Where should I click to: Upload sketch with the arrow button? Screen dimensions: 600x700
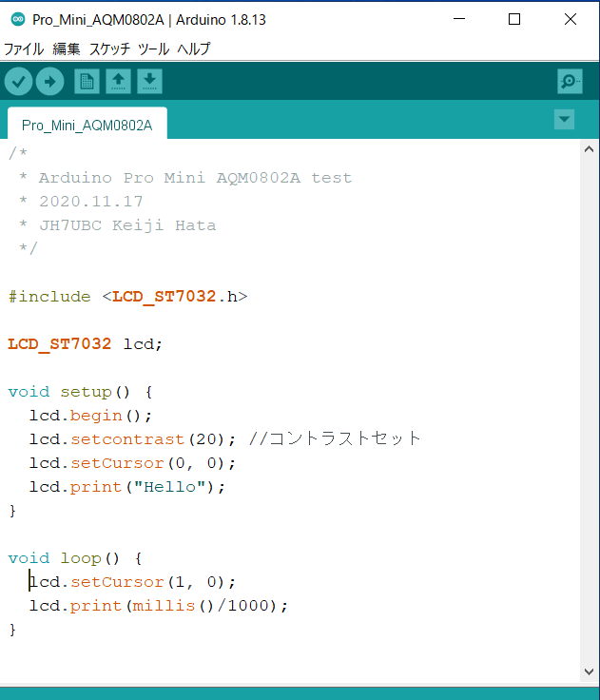click(x=50, y=82)
